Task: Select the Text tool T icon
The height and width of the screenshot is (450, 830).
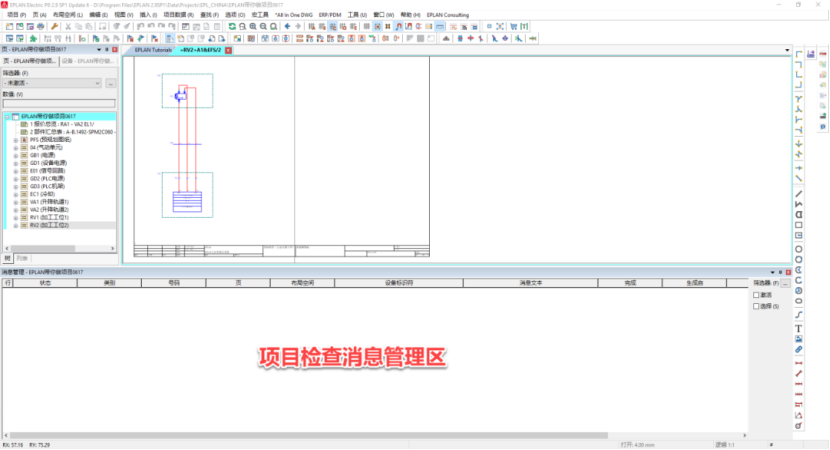Action: tap(799, 329)
